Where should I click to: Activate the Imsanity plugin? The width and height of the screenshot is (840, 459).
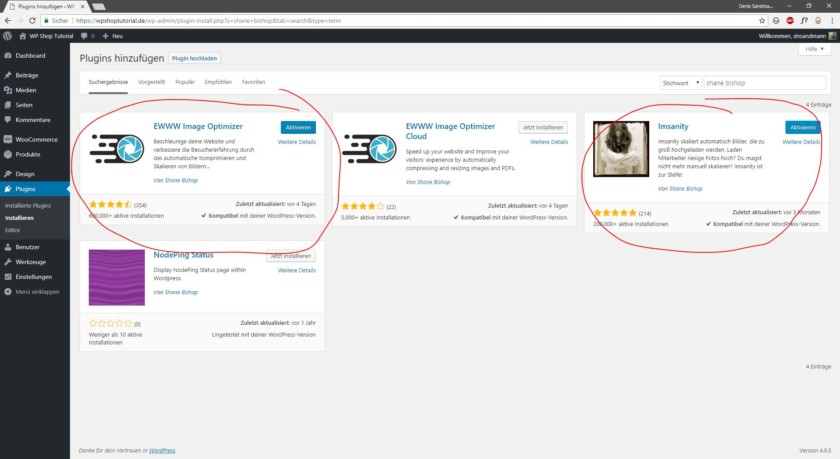pyautogui.click(x=801, y=127)
